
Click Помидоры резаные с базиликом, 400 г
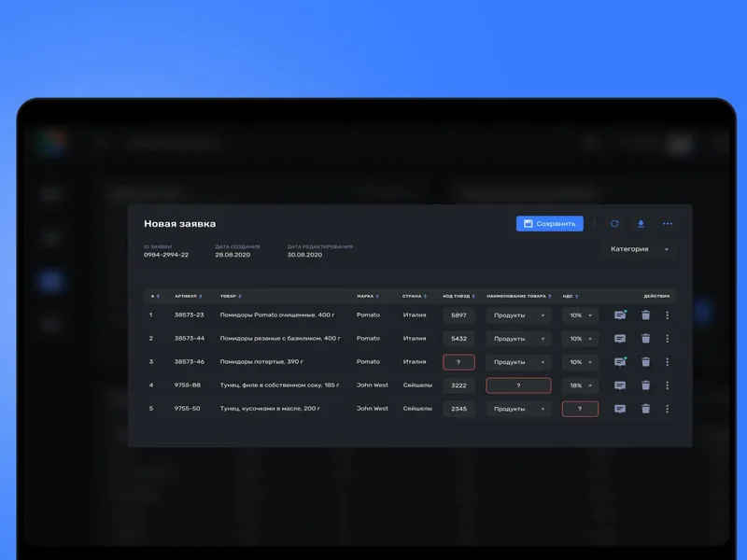click(x=280, y=338)
